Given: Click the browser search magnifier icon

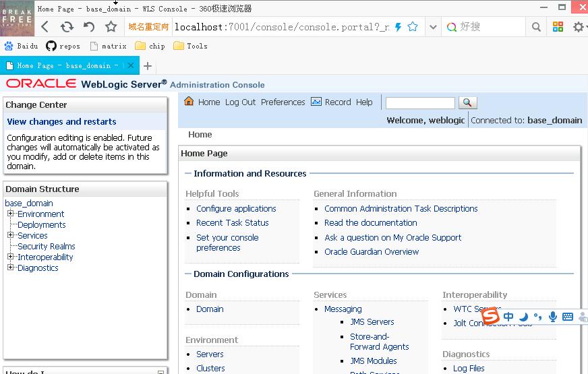Looking at the screenshot, I should [x=536, y=27].
